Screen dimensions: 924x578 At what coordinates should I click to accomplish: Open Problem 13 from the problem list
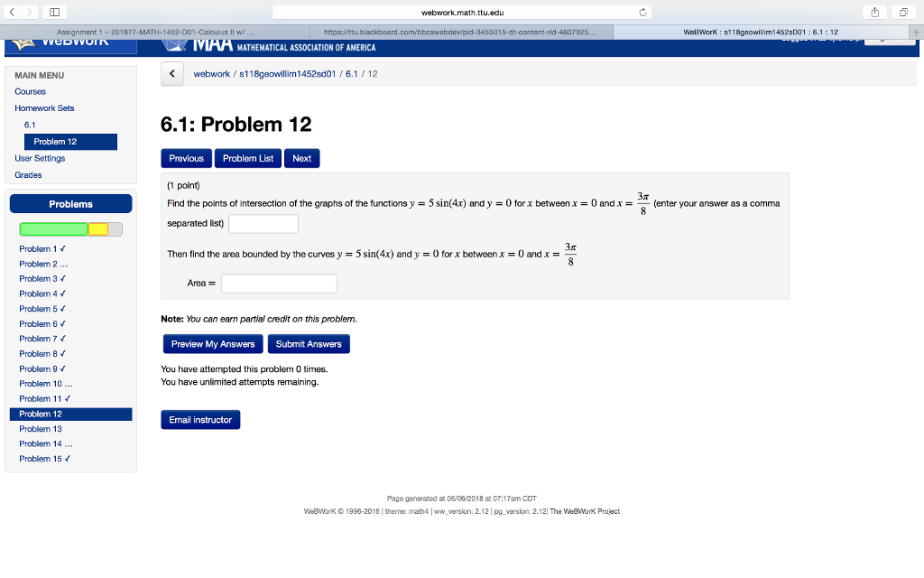[41, 428]
